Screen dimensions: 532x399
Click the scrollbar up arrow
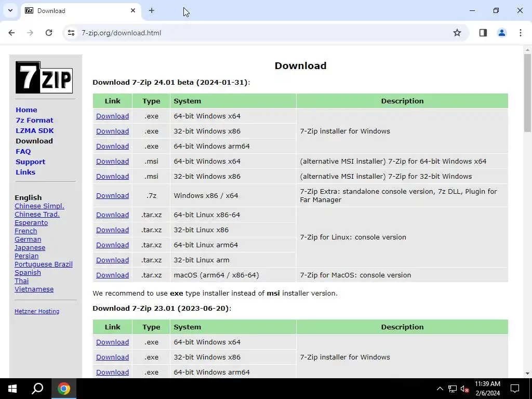click(527, 50)
